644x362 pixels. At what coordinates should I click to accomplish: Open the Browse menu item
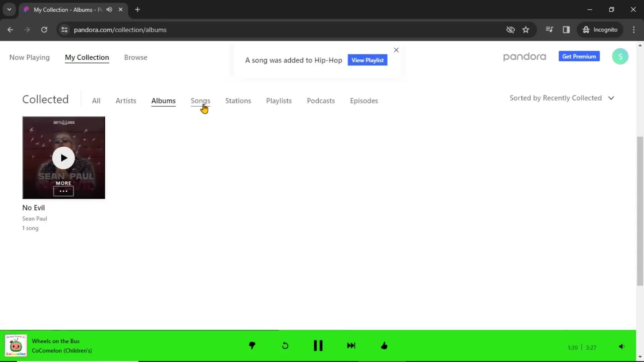coord(136,57)
